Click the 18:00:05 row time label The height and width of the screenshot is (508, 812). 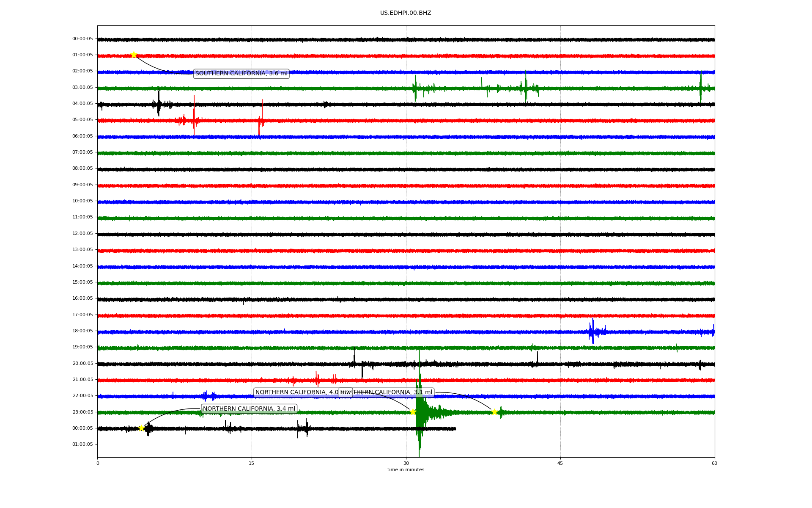82,331
